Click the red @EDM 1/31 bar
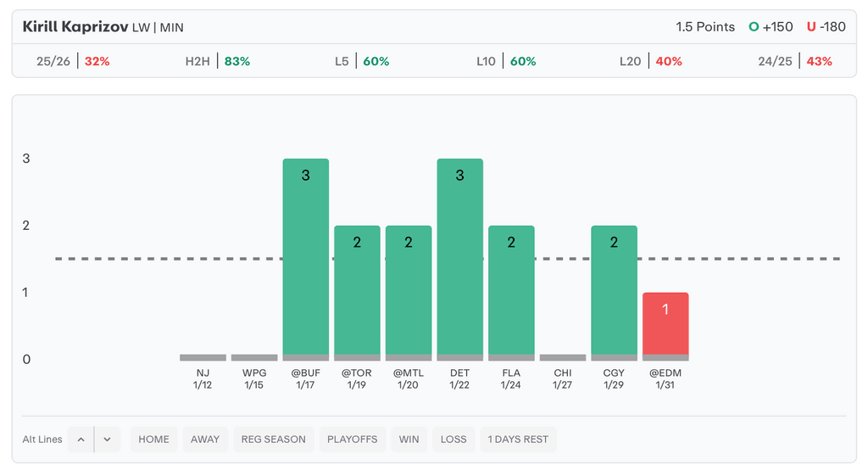 click(x=665, y=325)
